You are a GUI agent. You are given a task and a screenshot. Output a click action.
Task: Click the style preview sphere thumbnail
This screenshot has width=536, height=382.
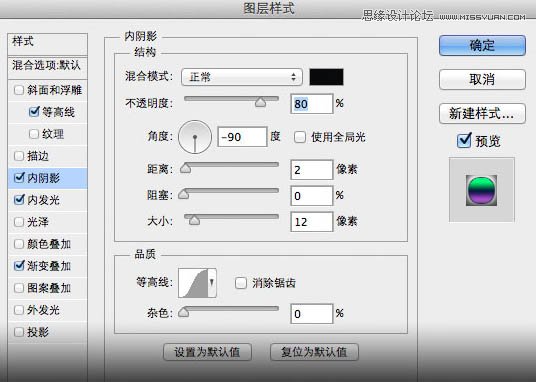pos(481,190)
